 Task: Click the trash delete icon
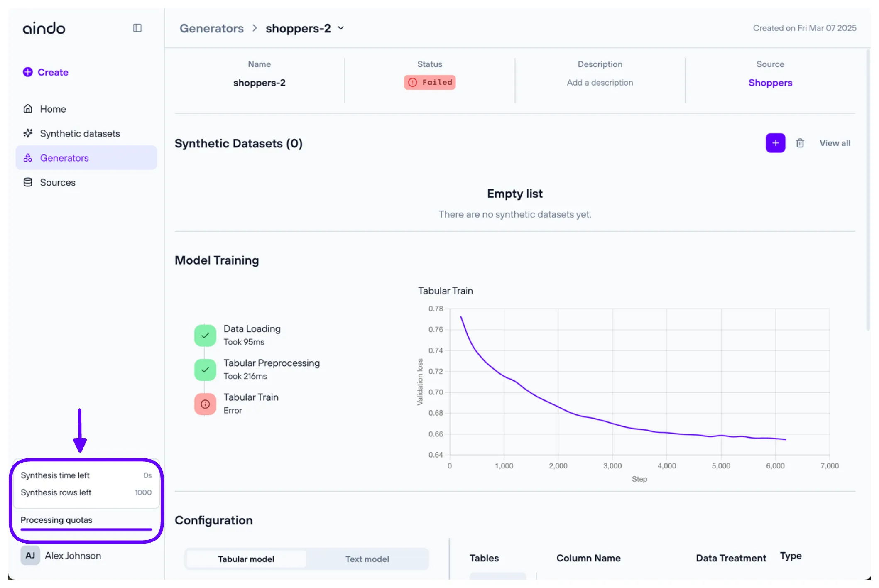click(x=800, y=143)
